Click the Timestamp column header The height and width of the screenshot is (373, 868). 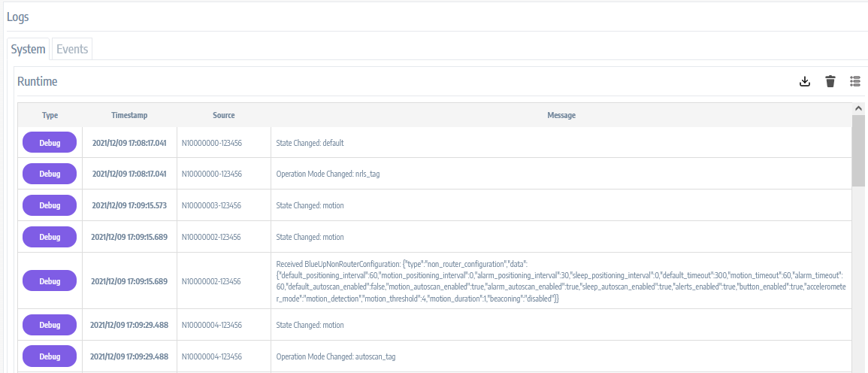coord(129,115)
